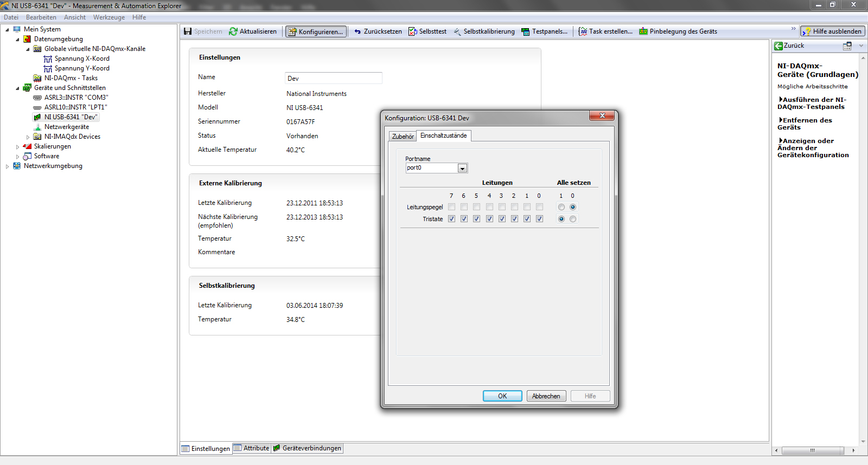Click the green Zurück arrow icon

point(778,46)
